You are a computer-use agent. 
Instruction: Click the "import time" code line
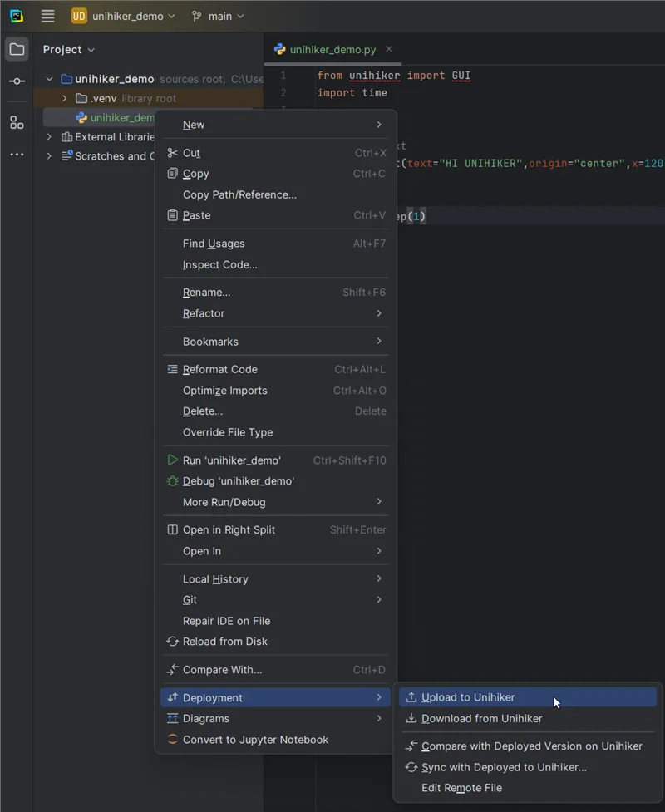[352, 93]
